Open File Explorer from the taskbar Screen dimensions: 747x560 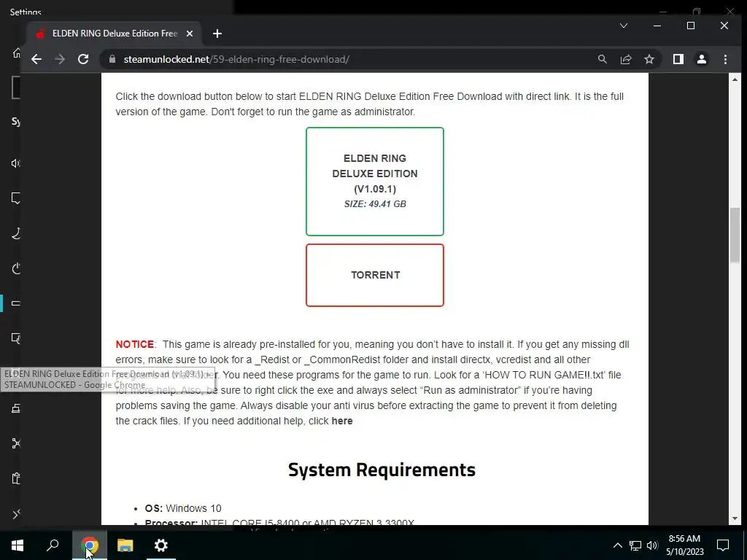click(125, 545)
